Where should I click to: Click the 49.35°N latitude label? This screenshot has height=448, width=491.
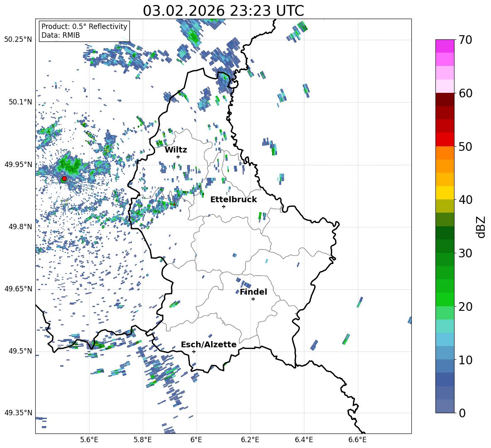coord(18,413)
